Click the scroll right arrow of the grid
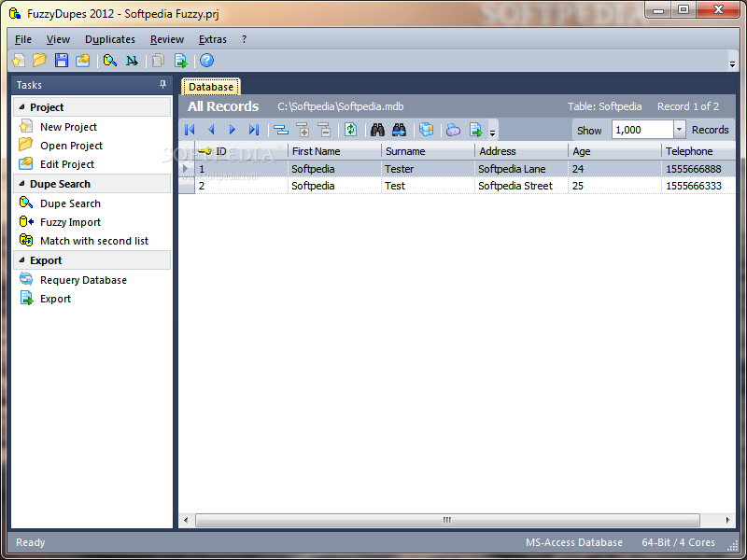 click(727, 520)
